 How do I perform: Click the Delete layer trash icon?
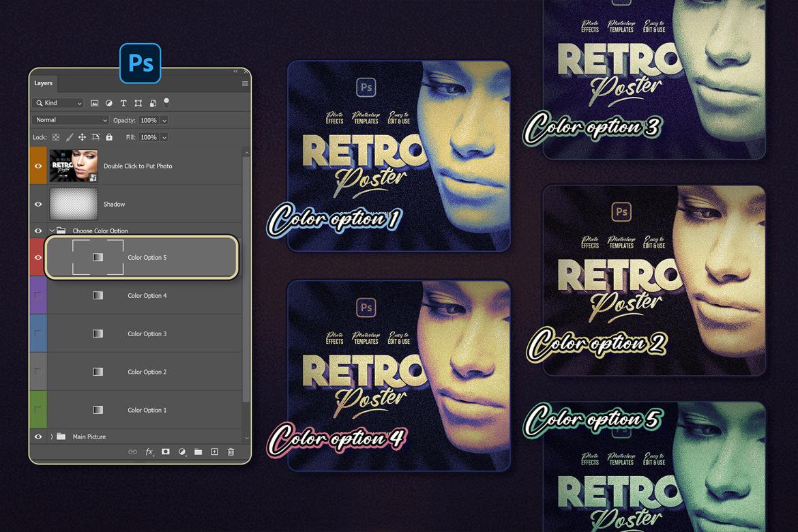(231, 452)
